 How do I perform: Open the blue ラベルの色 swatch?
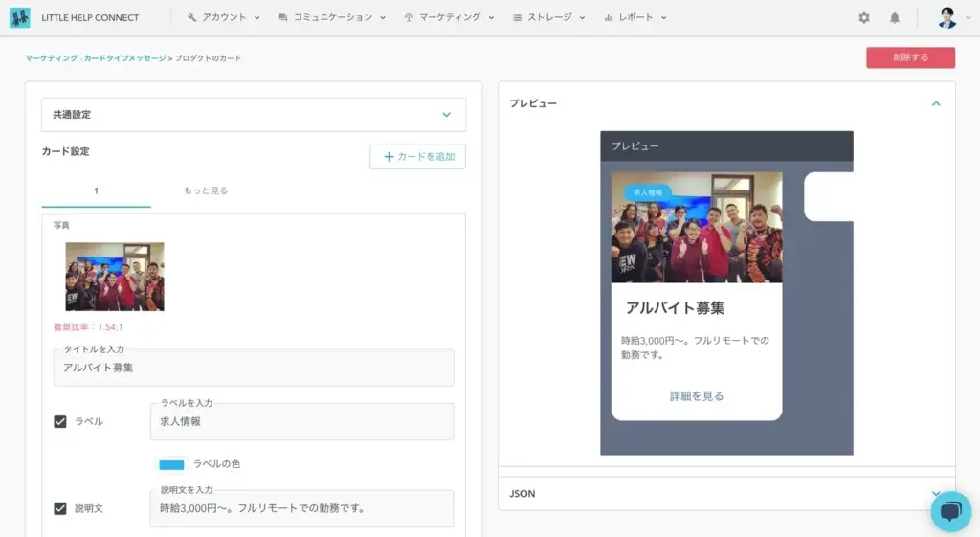click(x=171, y=464)
